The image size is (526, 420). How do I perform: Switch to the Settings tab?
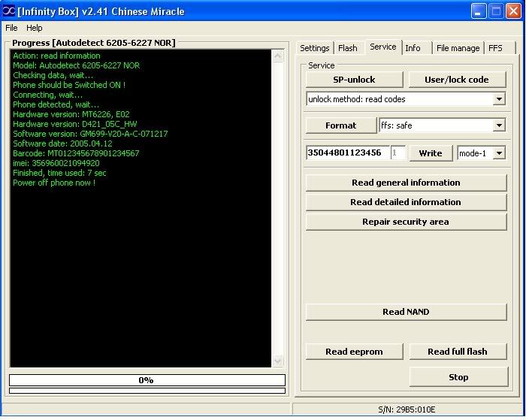coord(315,48)
